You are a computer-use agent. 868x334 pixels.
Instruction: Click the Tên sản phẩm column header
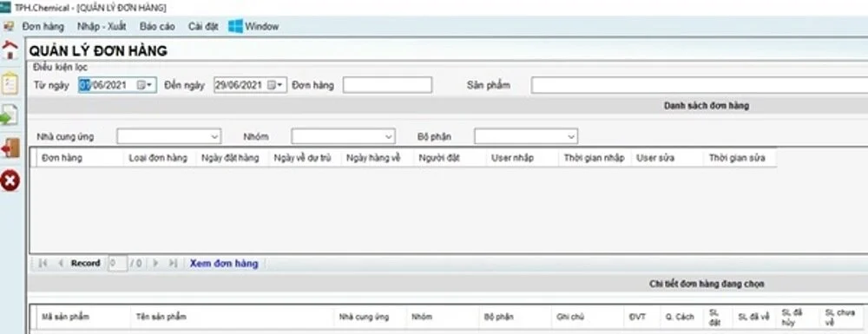pos(233,317)
